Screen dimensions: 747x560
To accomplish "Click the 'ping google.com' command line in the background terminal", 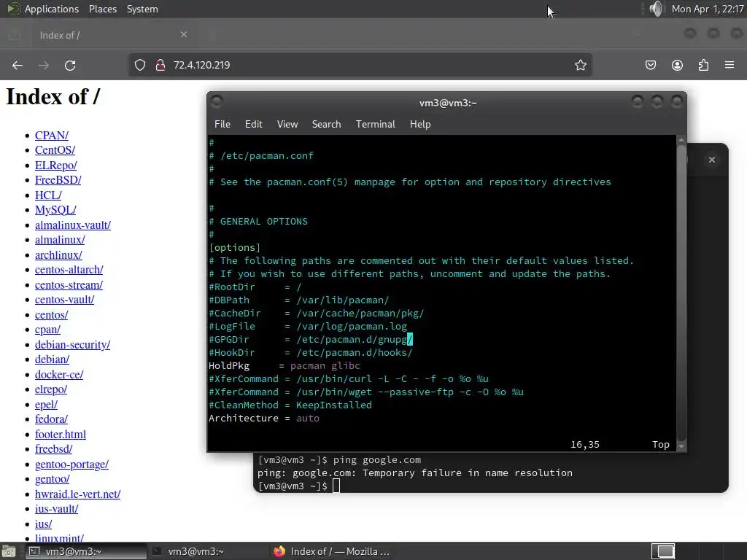I will tap(339, 460).
